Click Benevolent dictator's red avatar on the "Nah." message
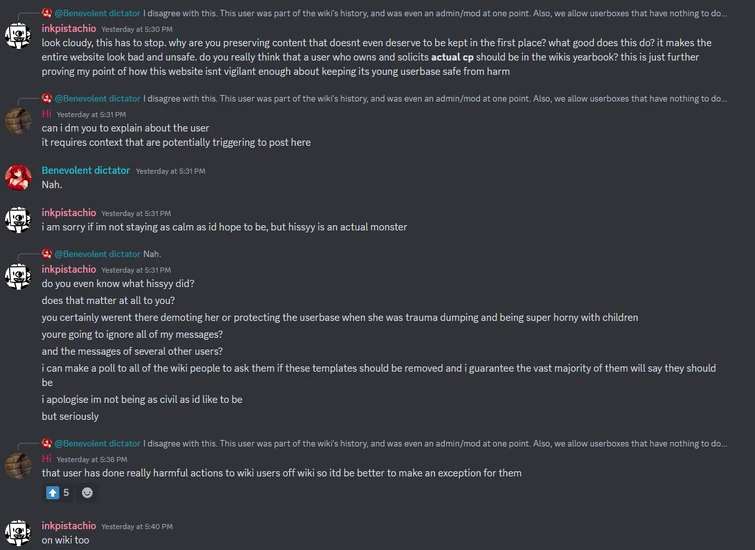Viewport: 755px width, 550px height. [19, 178]
